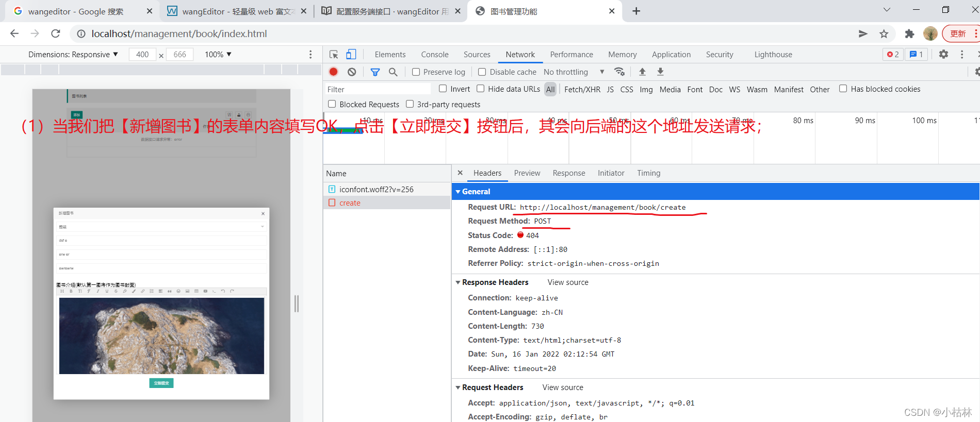Screen dimensions: 980x422
Task: Open DevTools settings gear
Action: [x=943, y=54]
